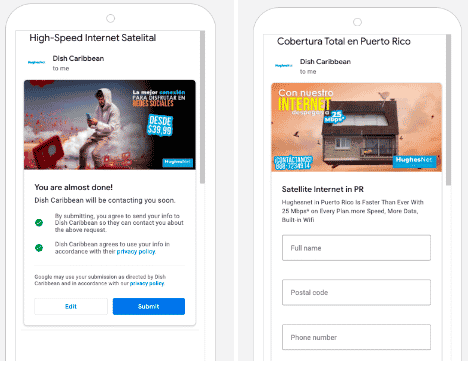Submit the lead form
The height and width of the screenshot is (369, 468).
149,306
